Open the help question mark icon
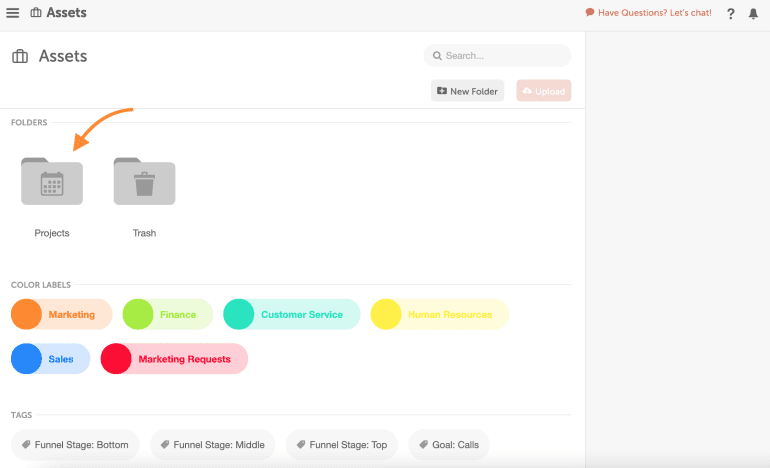 tap(731, 14)
